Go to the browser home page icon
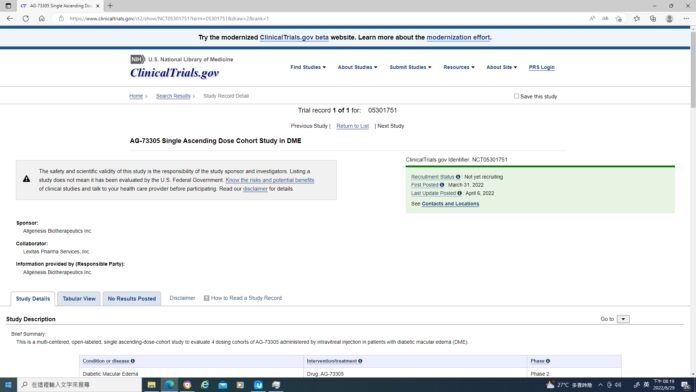696x392 pixels. (x=42, y=19)
